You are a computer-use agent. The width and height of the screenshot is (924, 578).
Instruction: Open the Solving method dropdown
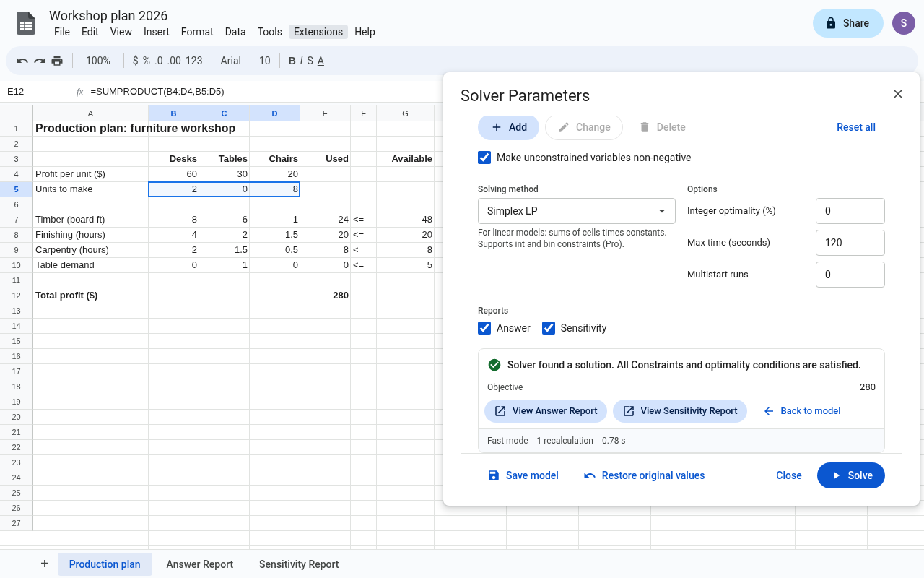click(x=577, y=211)
